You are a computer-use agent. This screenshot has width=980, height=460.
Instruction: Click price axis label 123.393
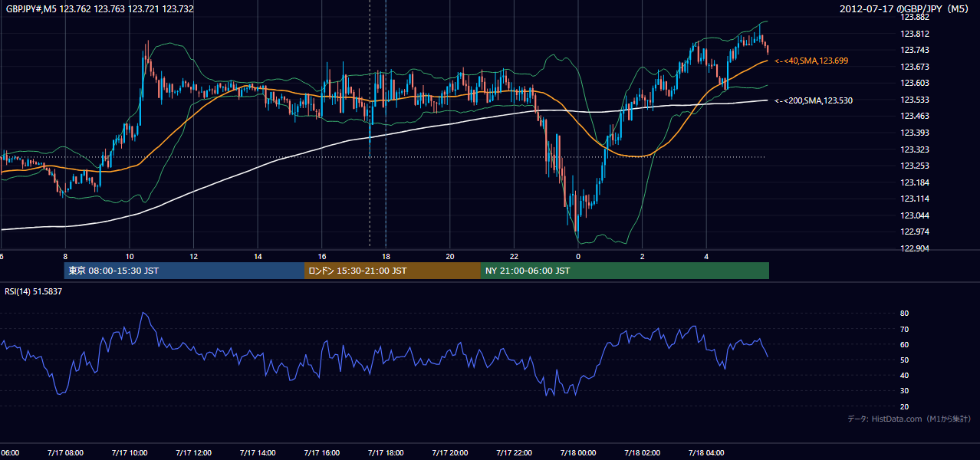point(913,133)
